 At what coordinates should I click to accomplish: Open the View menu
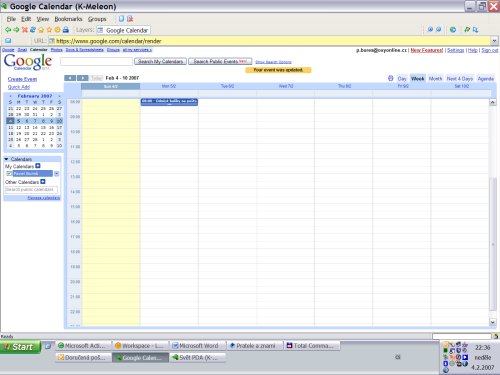(x=43, y=19)
